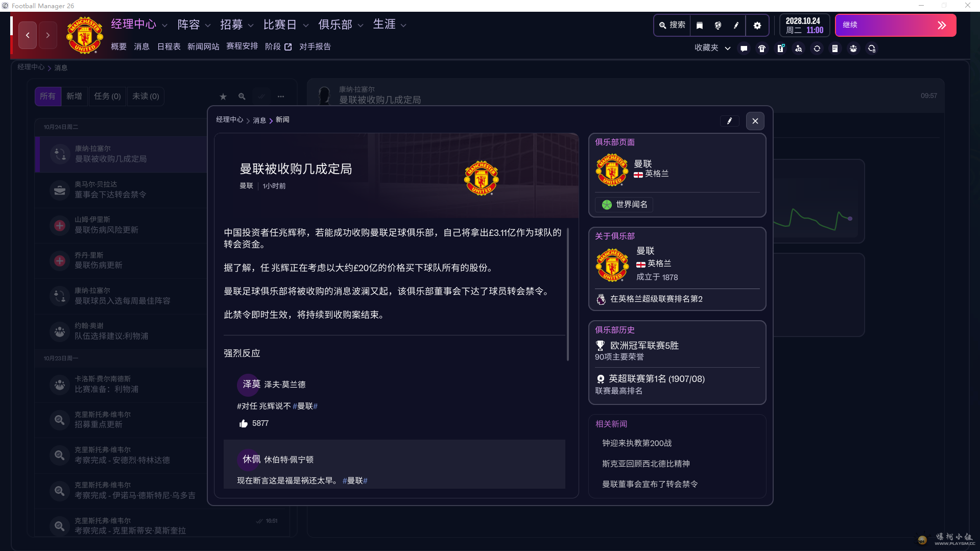The width and height of the screenshot is (980, 551).
Task: Switch to the 对手报告 tab
Action: 315,46
